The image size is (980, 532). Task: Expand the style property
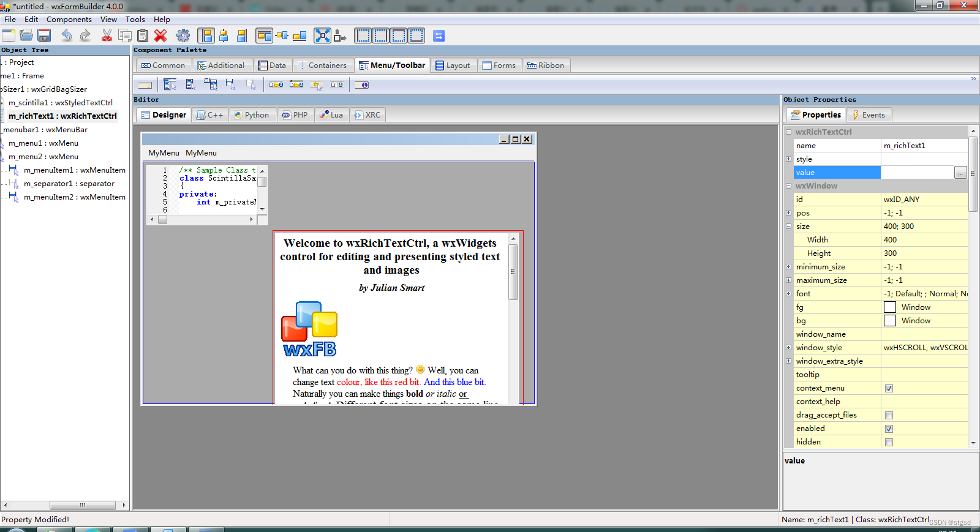[789, 159]
